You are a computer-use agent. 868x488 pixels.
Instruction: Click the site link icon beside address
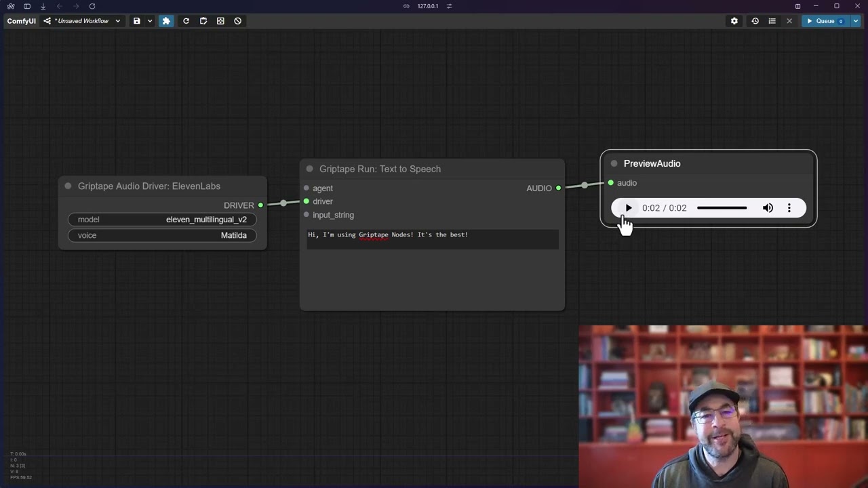[406, 6]
